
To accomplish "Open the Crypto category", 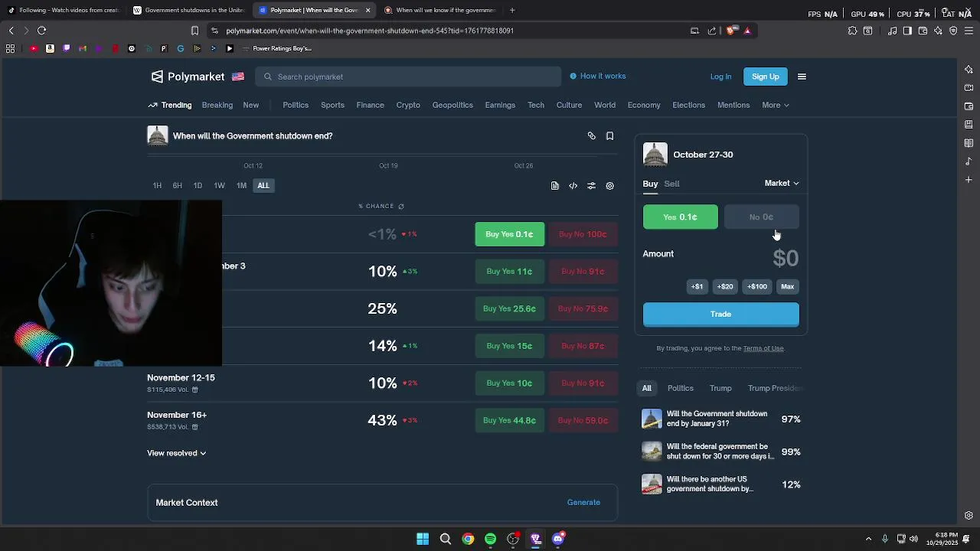I will pos(408,105).
